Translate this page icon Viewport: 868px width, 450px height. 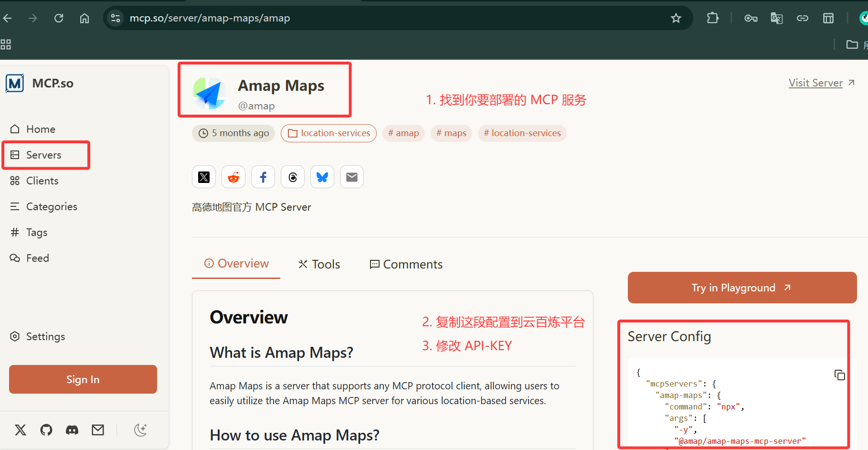(776, 18)
